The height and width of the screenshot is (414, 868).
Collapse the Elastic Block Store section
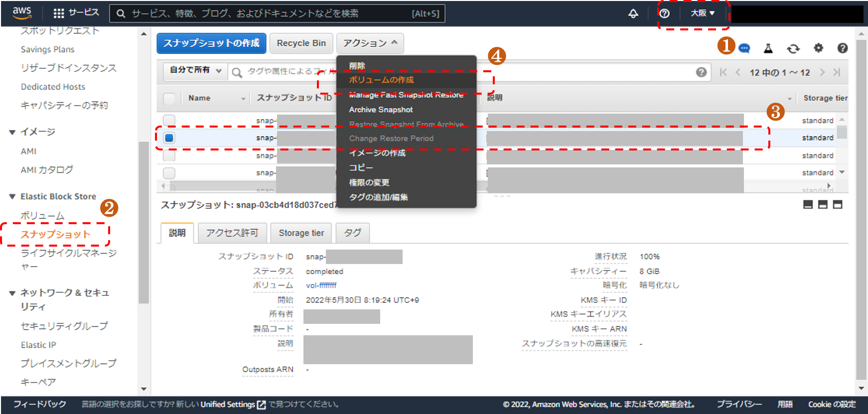click(x=12, y=197)
